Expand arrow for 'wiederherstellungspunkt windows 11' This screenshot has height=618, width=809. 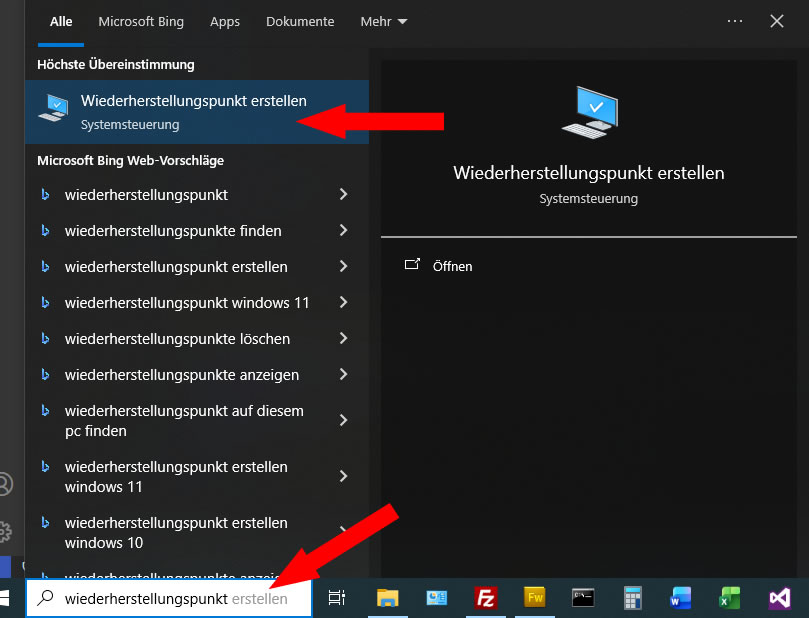click(343, 303)
